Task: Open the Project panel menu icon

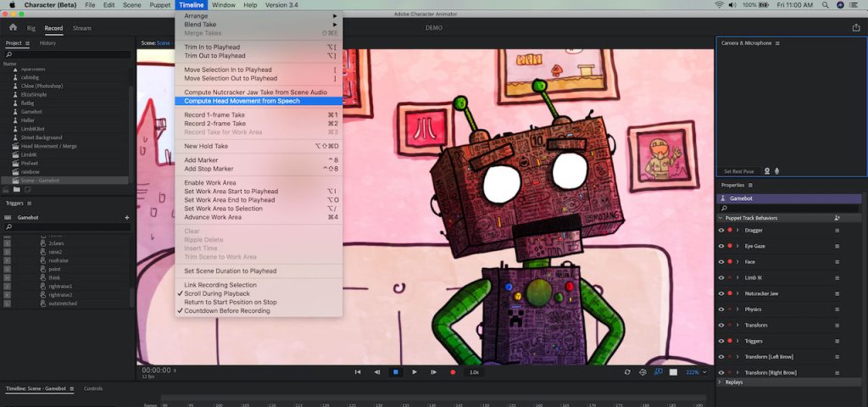Action: tap(28, 43)
